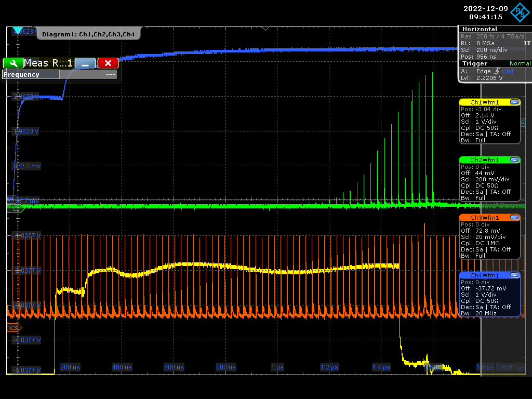Minimize the Ch3Wfm1 signal badge
532x399 pixels.
point(515,217)
